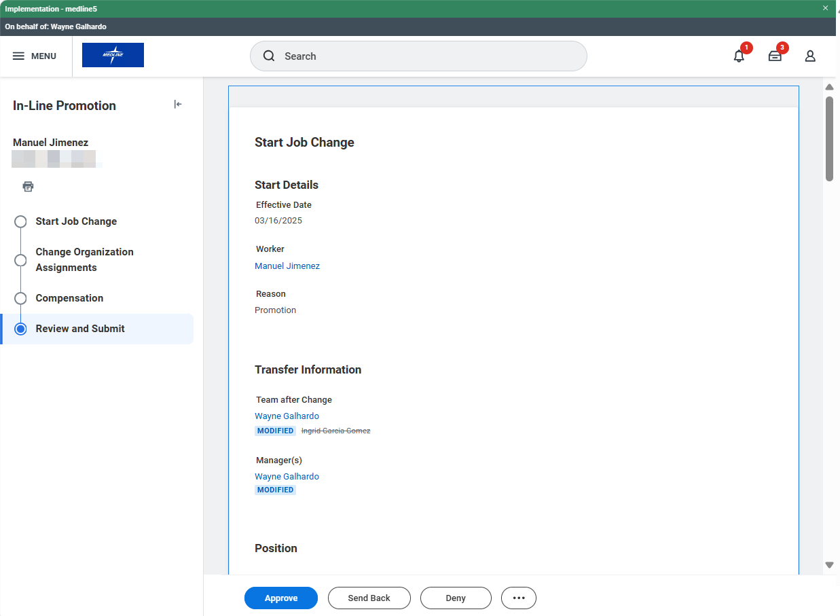Screen dimensions: 840x616
Task: Go to Review and Submit step
Action: click(x=80, y=329)
